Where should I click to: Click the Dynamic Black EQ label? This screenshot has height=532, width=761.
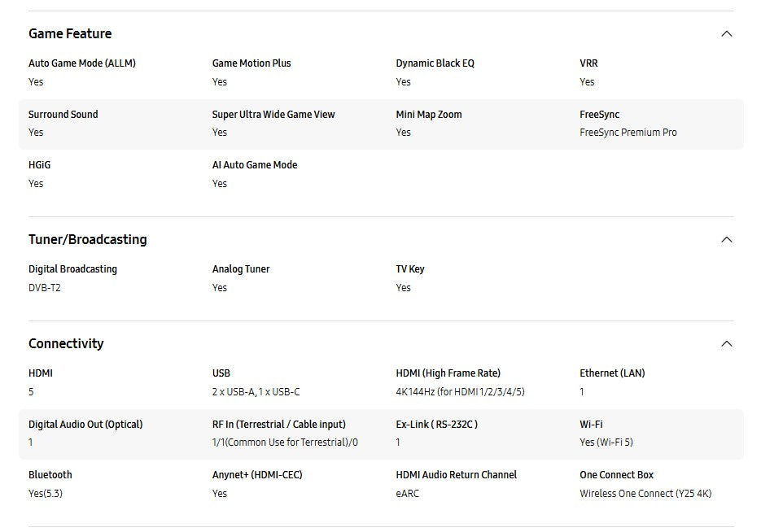[x=435, y=63]
